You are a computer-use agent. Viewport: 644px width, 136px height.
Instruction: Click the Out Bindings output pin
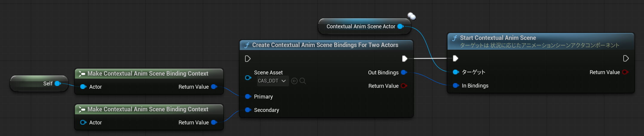pyautogui.click(x=404, y=72)
